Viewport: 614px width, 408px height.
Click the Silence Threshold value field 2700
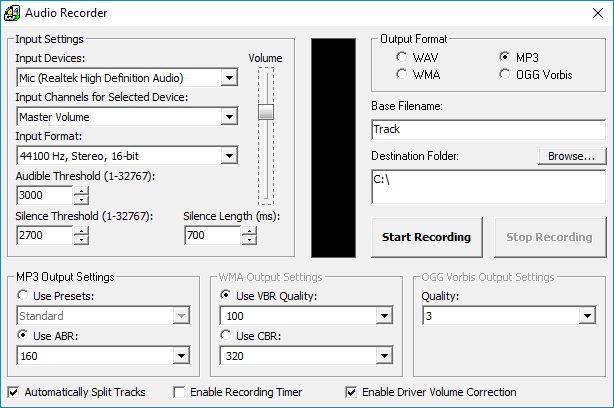pyautogui.click(x=45, y=235)
